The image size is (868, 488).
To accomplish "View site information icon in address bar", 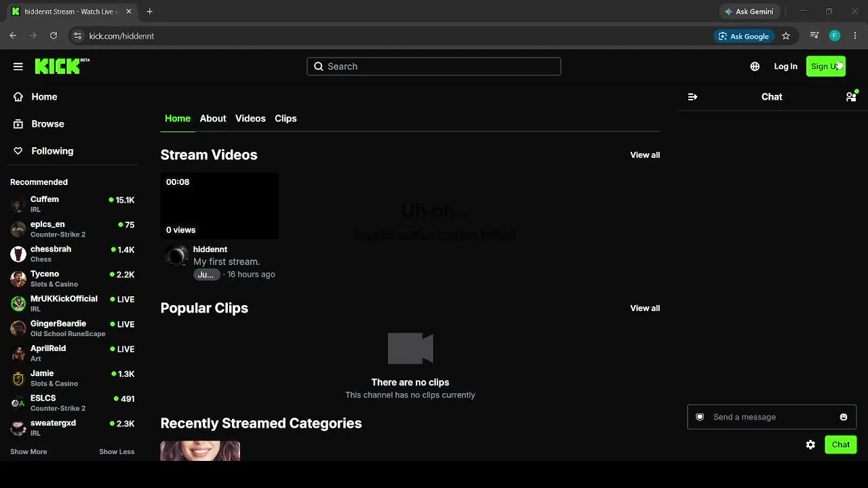I will [x=77, y=36].
